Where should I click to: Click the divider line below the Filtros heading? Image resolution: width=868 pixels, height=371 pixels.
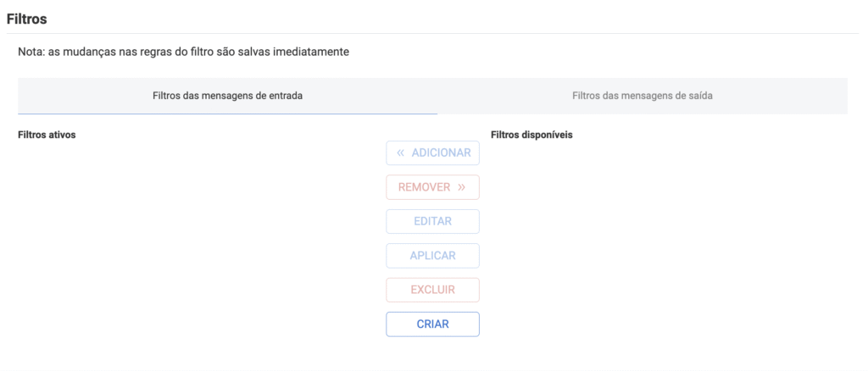pos(434,33)
